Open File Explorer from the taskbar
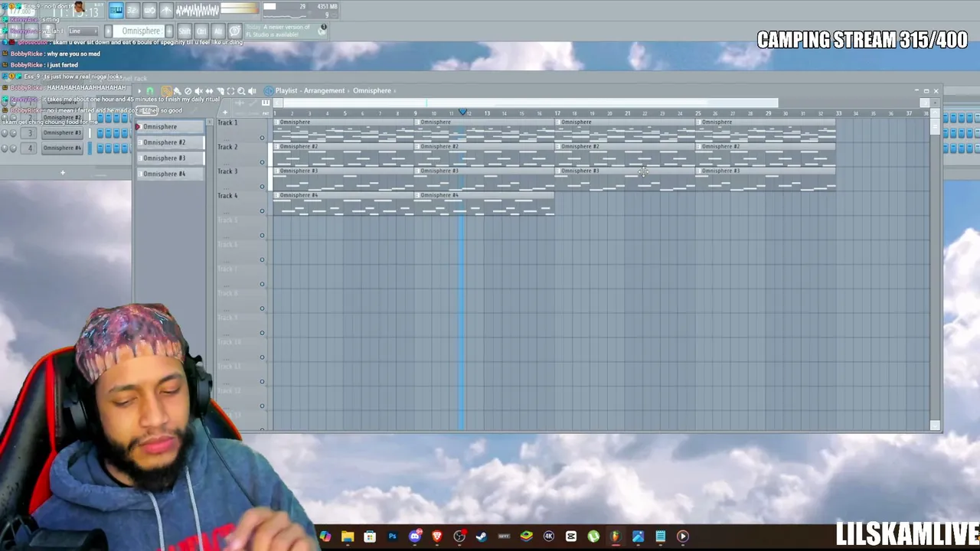 click(348, 536)
